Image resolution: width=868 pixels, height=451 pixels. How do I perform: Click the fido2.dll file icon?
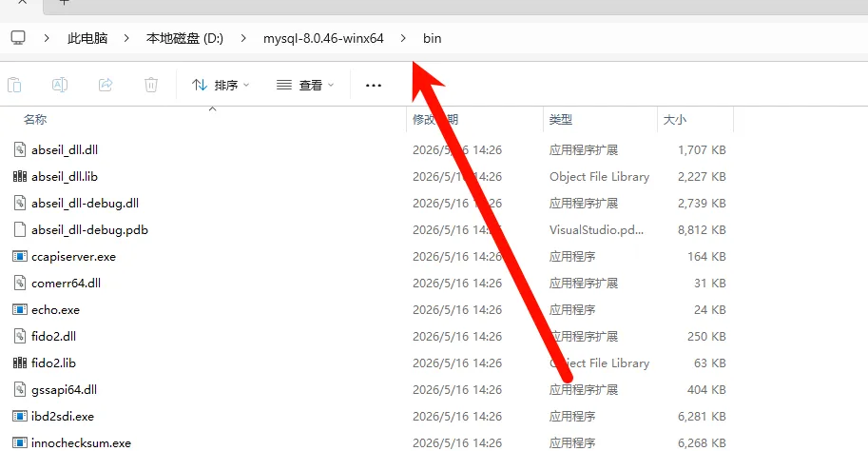click(x=20, y=336)
